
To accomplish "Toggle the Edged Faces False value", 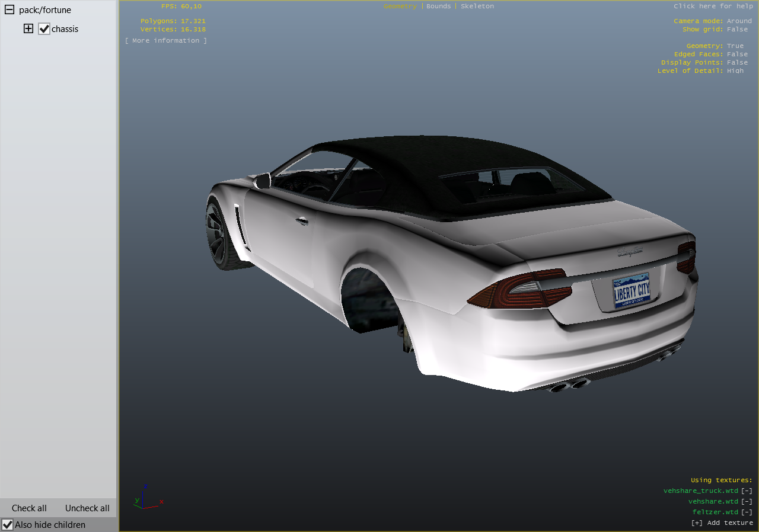I will click(x=738, y=54).
